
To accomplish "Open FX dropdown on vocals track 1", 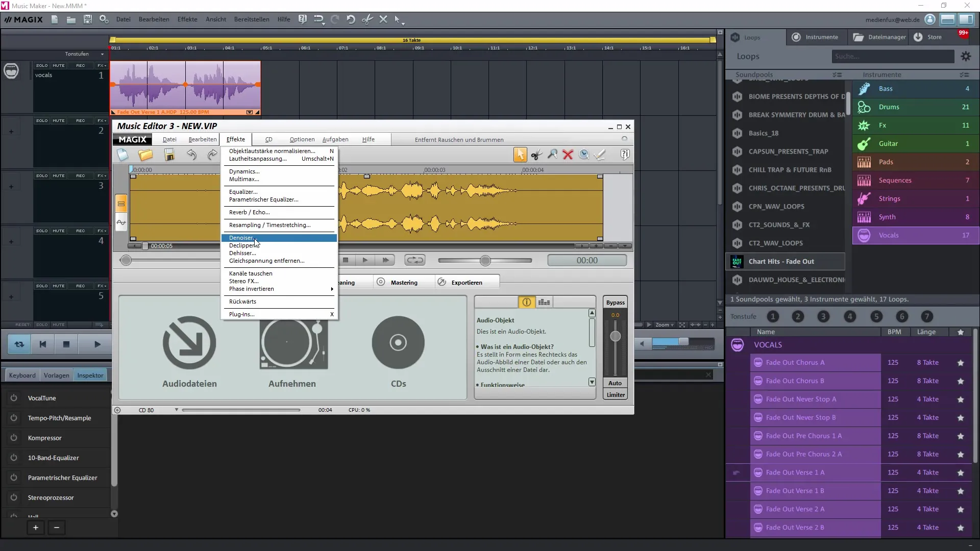I will 102,65.
